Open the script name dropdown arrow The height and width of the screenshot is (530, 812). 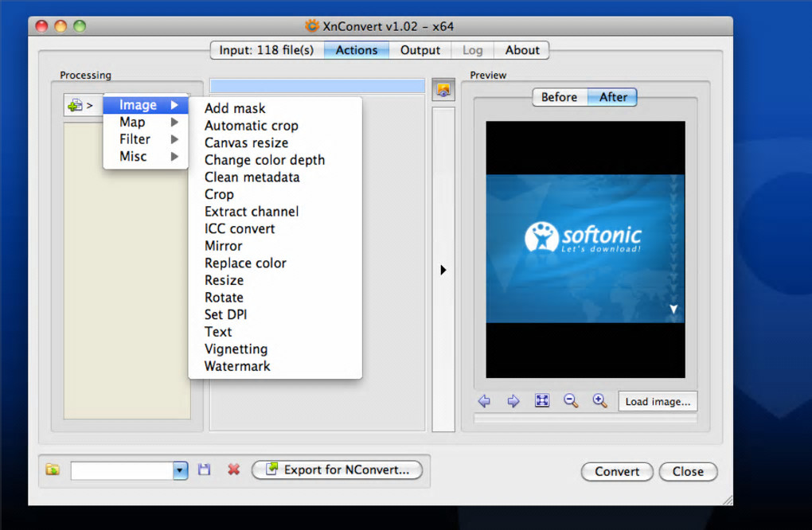click(x=180, y=470)
